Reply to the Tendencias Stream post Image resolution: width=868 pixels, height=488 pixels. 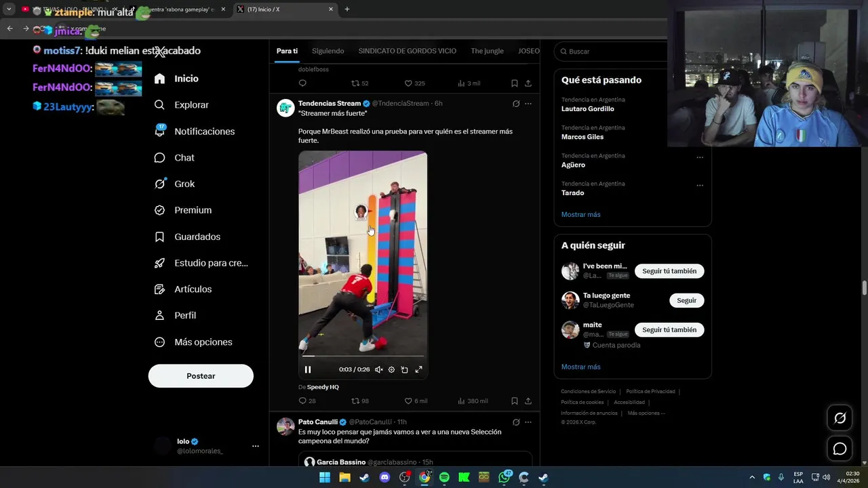[307, 401]
